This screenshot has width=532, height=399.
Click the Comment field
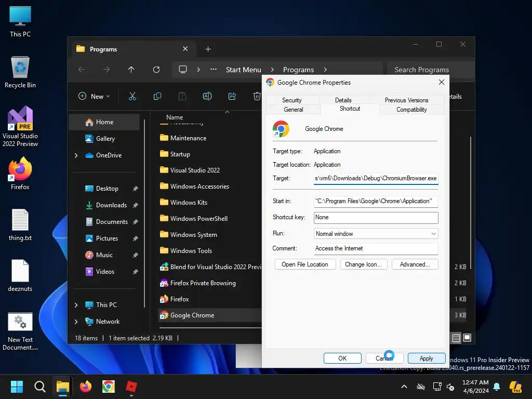(x=376, y=249)
